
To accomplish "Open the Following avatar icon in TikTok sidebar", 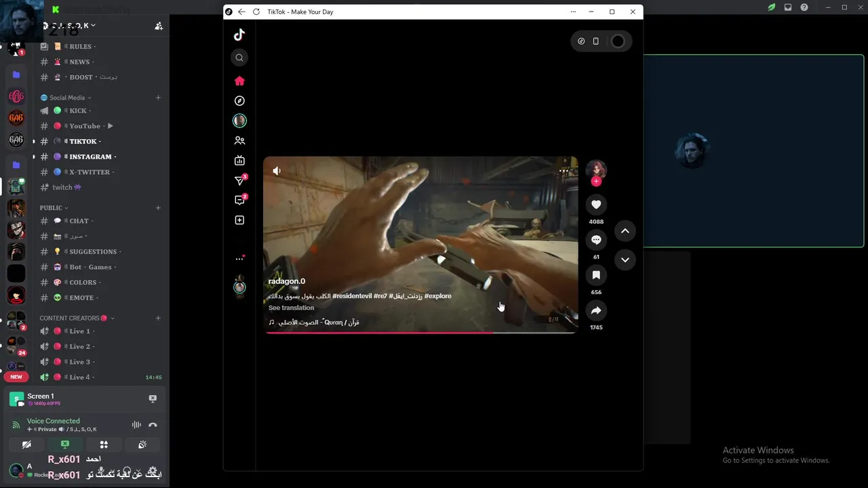I will pos(239,121).
